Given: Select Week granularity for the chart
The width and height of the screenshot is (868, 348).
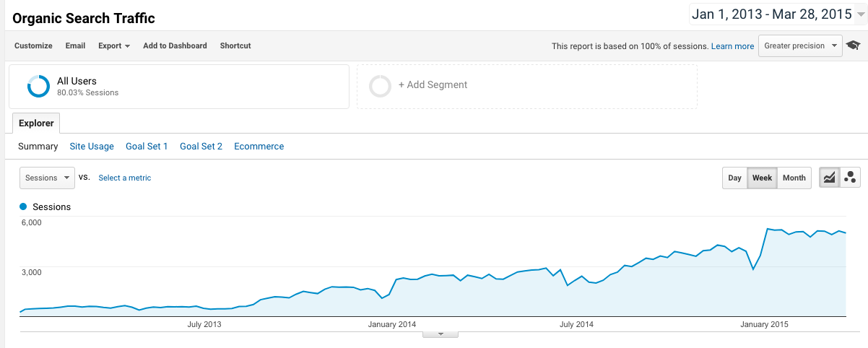Looking at the screenshot, I should [x=762, y=178].
